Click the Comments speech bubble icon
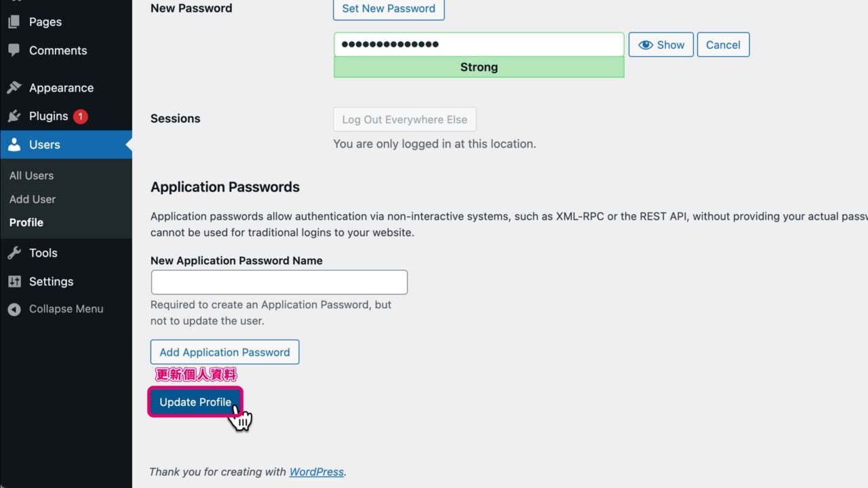 [x=14, y=50]
